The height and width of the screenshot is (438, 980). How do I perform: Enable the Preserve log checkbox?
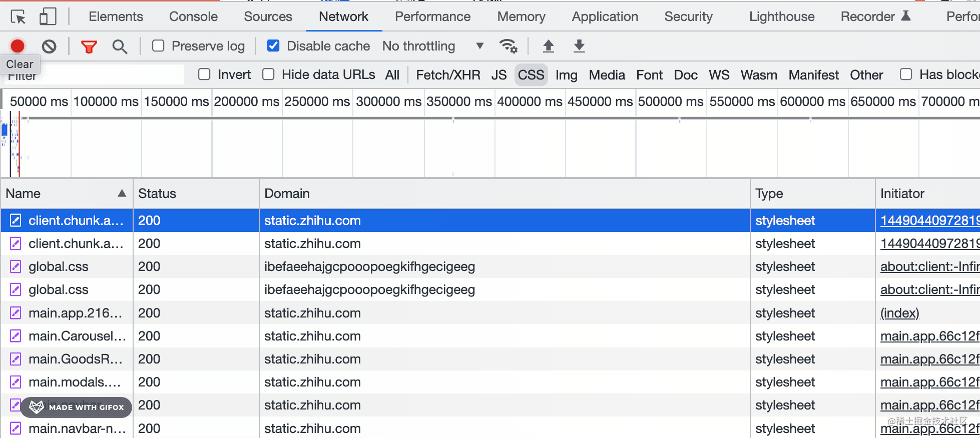158,46
